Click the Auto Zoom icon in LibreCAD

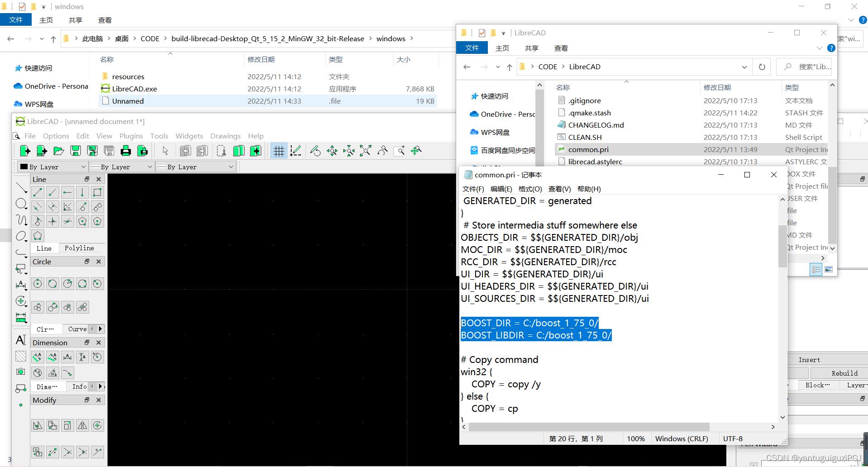[366, 151]
